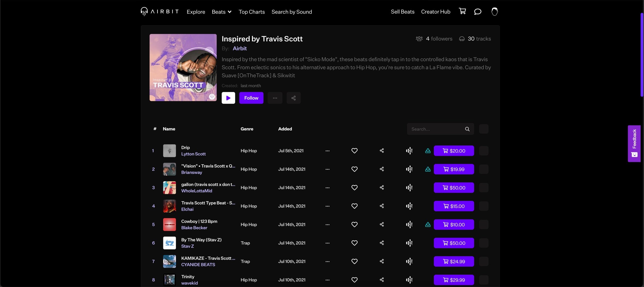Like the KAMIKAZE track
The height and width of the screenshot is (287, 644).
354,261
